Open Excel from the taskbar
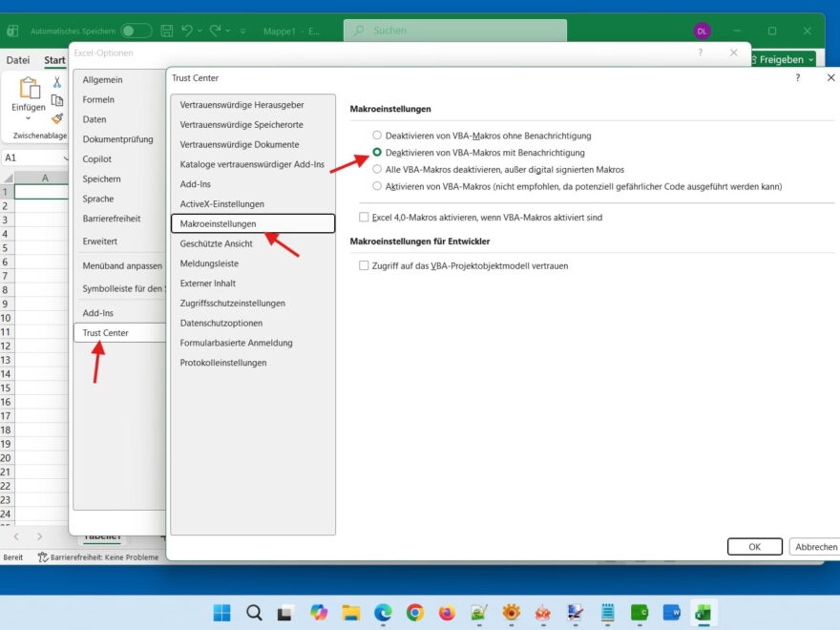 pos(704,613)
